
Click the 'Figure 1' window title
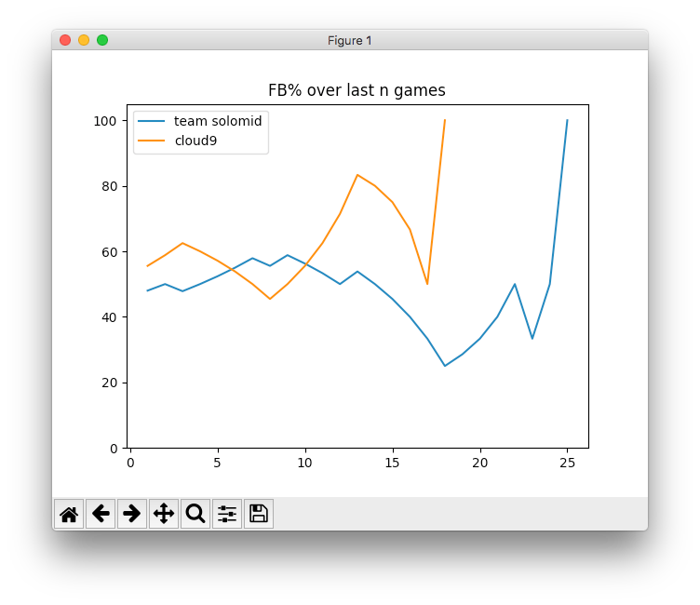(x=350, y=41)
